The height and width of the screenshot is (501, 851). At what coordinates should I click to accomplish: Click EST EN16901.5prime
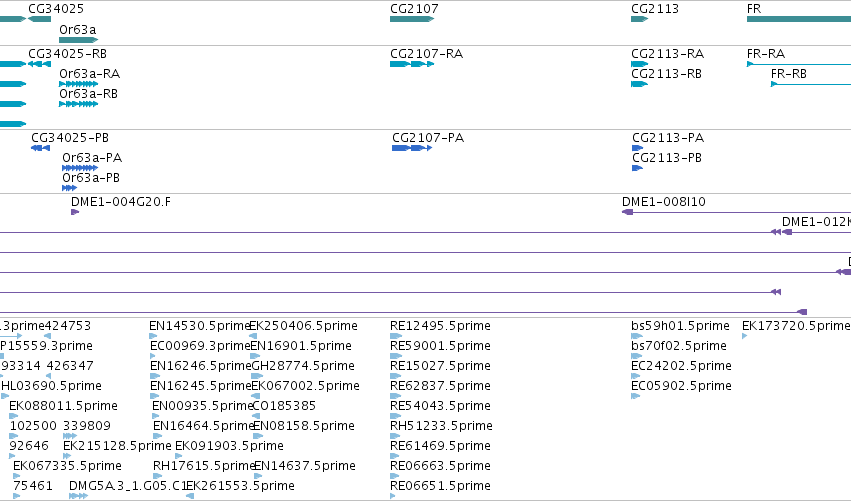pos(301,346)
